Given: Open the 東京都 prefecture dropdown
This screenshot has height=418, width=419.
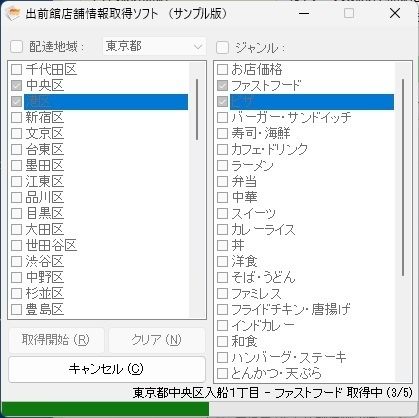Looking at the screenshot, I should tap(154, 46).
